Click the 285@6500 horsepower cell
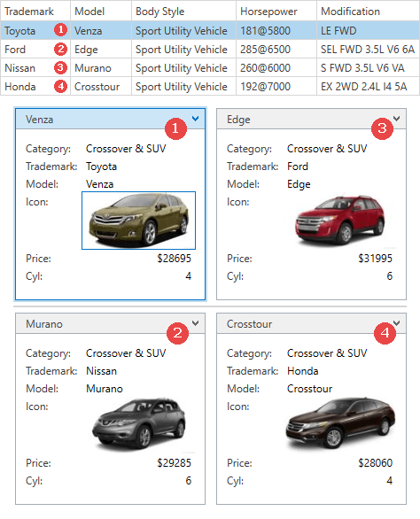Image resolution: width=420 pixels, height=519 pixels. coord(276,50)
